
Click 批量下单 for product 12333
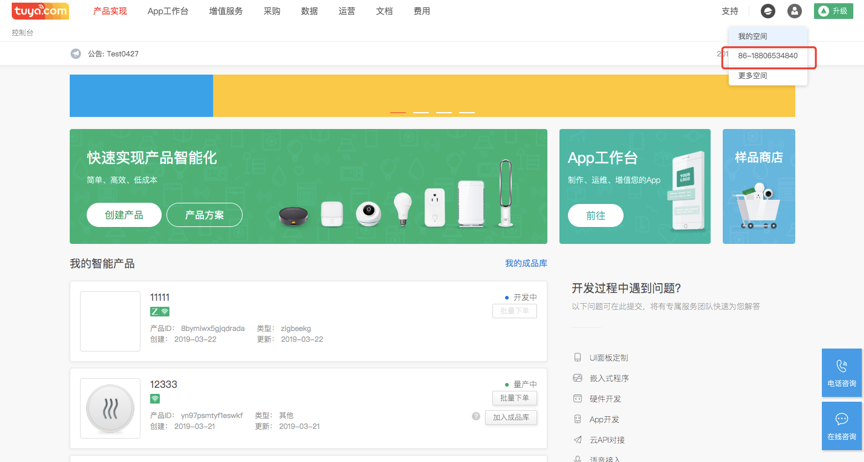click(515, 398)
